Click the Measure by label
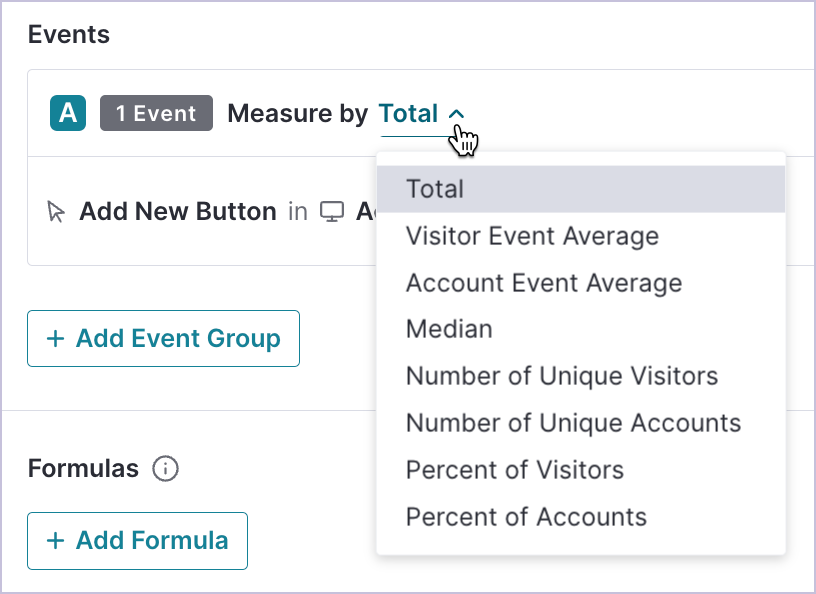Viewport: 816px width, 594px height. pos(298,113)
